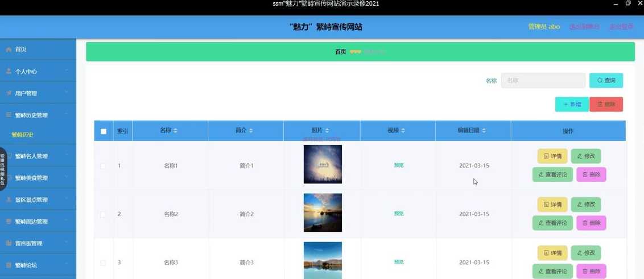The height and width of the screenshot is (279, 644).
Task: Click the icon beside 景区景点管理
Action: (x=9, y=200)
